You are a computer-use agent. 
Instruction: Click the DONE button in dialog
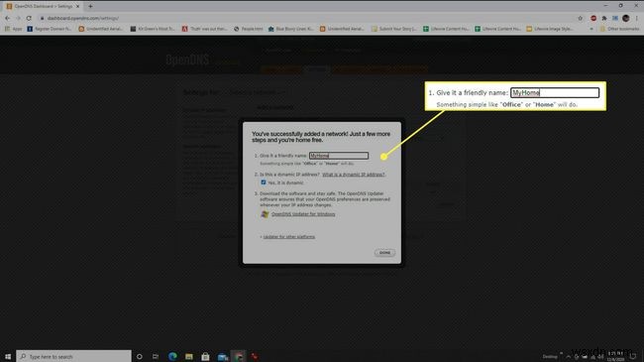(384, 253)
